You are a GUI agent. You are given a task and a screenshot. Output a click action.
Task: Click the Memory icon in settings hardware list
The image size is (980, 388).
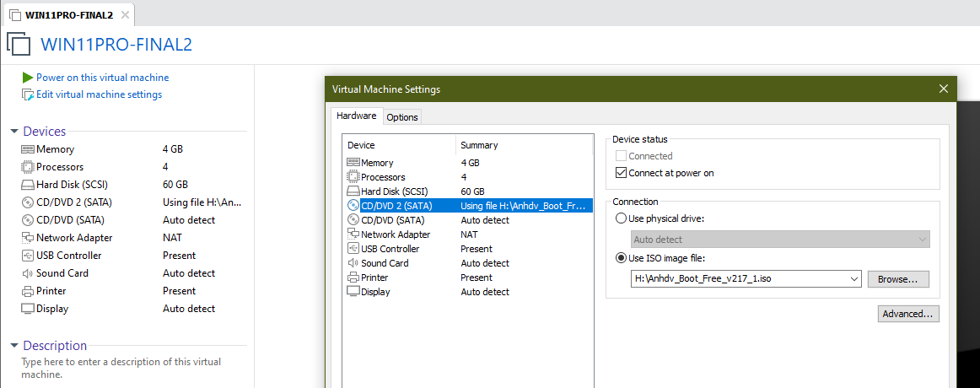pos(353,163)
